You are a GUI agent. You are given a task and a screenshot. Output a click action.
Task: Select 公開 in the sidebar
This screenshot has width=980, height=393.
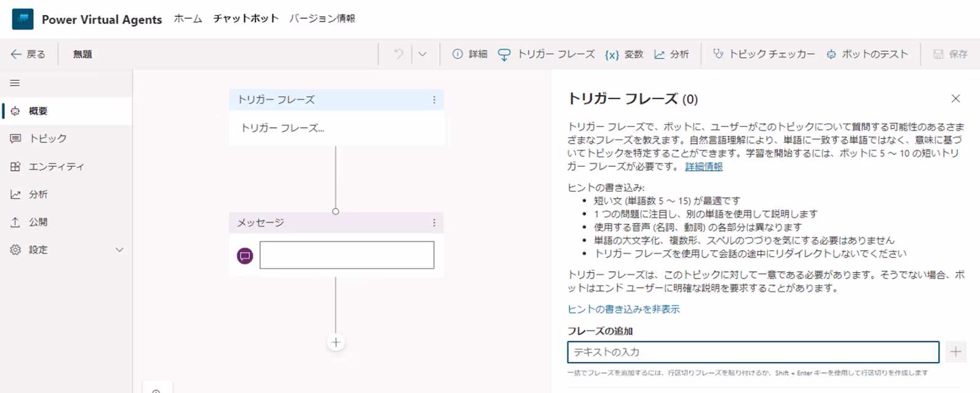(x=66, y=222)
